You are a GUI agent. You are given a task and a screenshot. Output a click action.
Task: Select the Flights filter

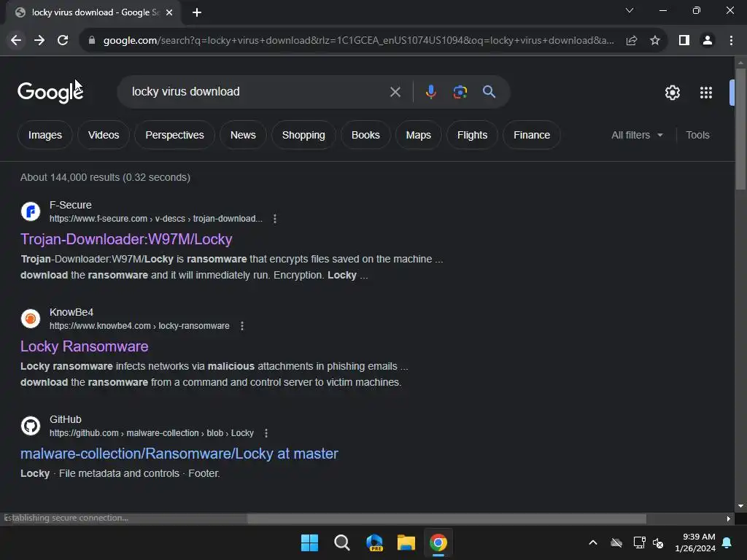472,135
